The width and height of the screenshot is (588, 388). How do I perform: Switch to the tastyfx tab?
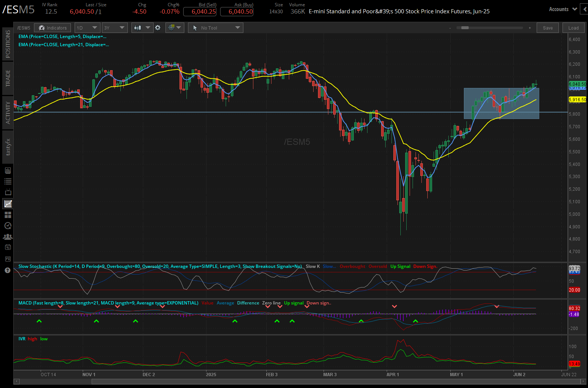(x=8, y=147)
